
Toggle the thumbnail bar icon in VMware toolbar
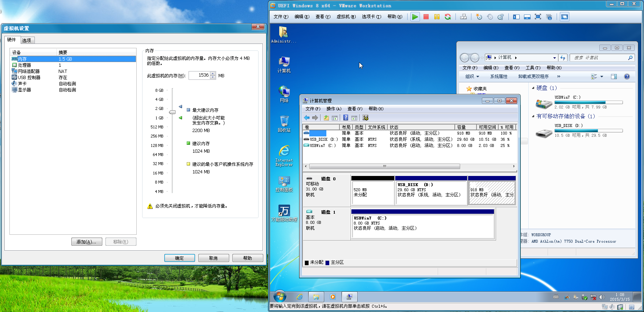pos(527,17)
